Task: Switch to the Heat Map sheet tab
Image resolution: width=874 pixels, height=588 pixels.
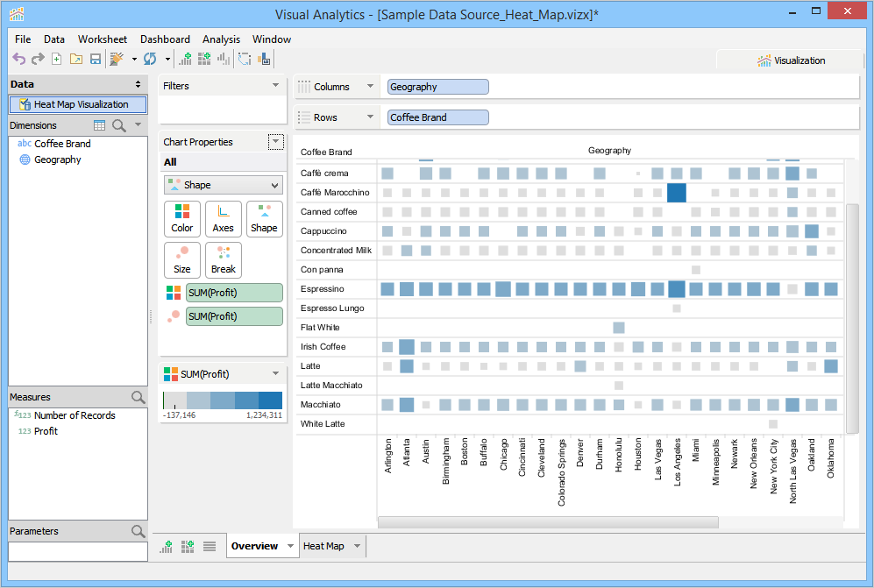Action: click(x=323, y=546)
